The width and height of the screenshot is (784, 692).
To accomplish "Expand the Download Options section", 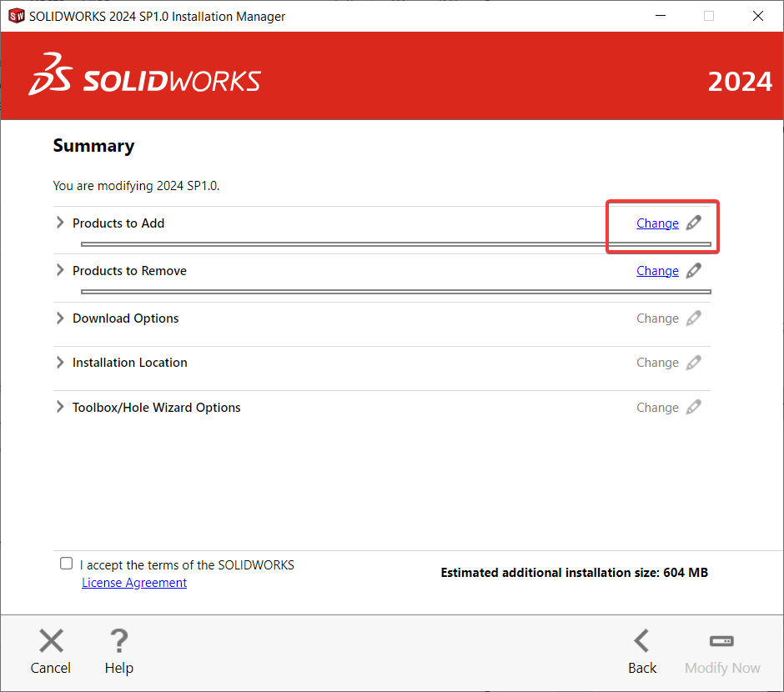I will [x=60, y=318].
